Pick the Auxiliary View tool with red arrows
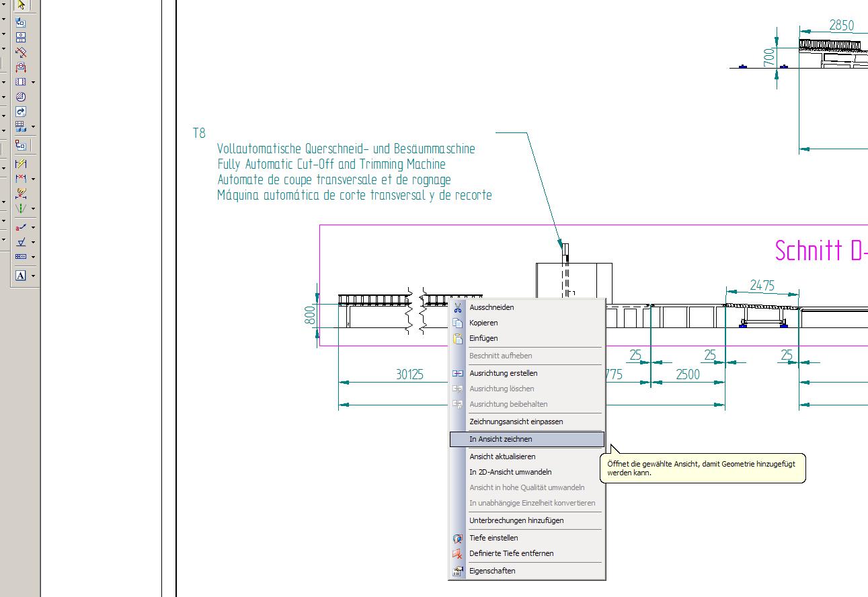This screenshot has height=597, width=868. (x=21, y=52)
